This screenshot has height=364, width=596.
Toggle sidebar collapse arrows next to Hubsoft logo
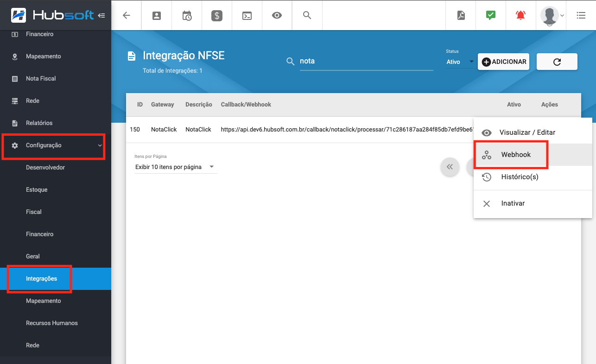point(101,14)
